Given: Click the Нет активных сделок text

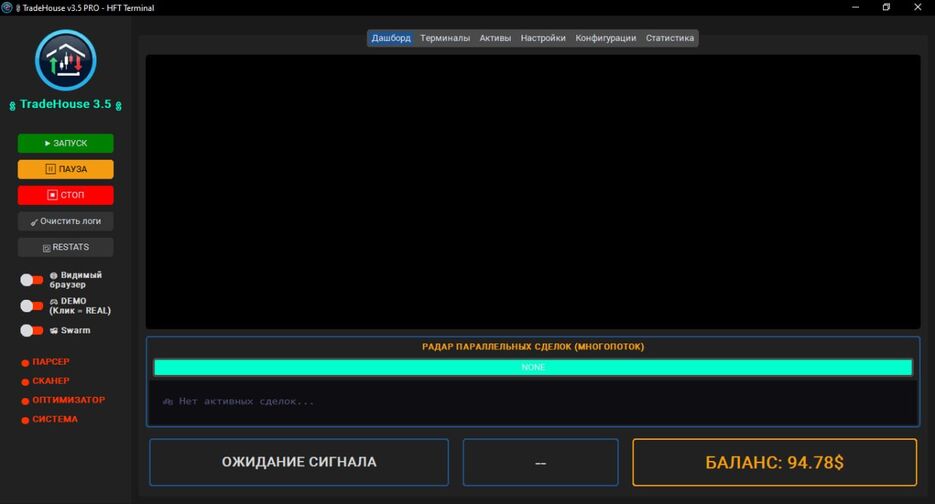Looking at the screenshot, I should pos(239,401).
